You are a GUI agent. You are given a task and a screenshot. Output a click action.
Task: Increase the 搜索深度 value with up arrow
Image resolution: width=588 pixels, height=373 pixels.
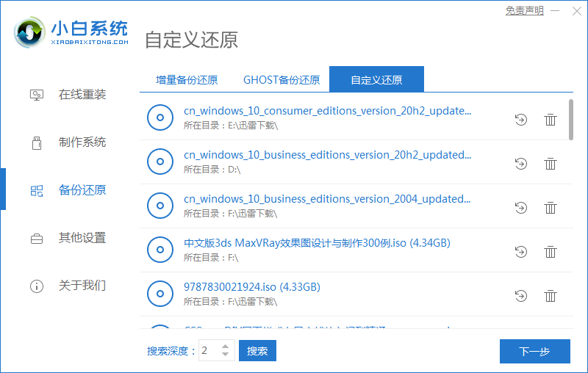coord(226,346)
